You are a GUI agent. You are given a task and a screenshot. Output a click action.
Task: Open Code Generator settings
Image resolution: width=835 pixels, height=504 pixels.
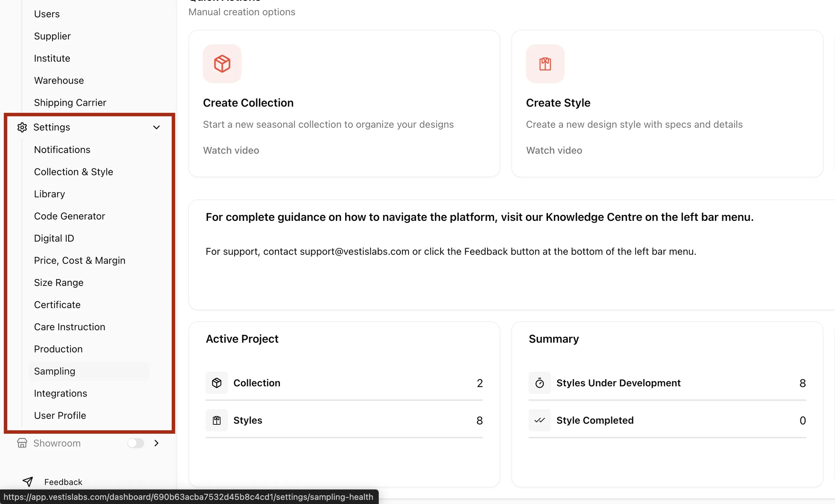point(69,216)
